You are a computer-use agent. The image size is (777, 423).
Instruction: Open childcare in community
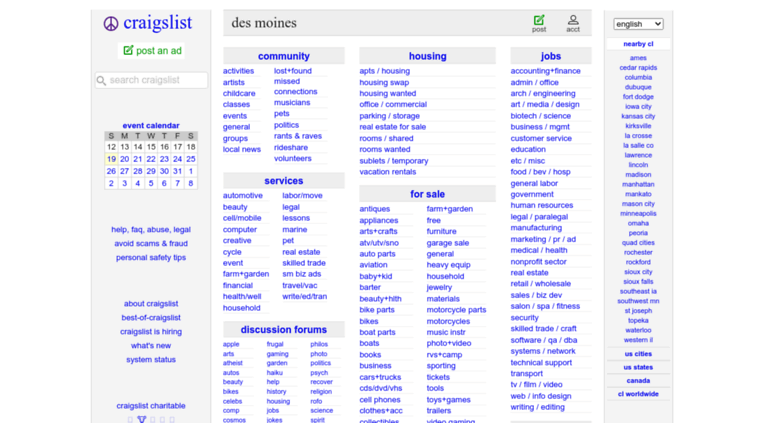[x=239, y=93]
